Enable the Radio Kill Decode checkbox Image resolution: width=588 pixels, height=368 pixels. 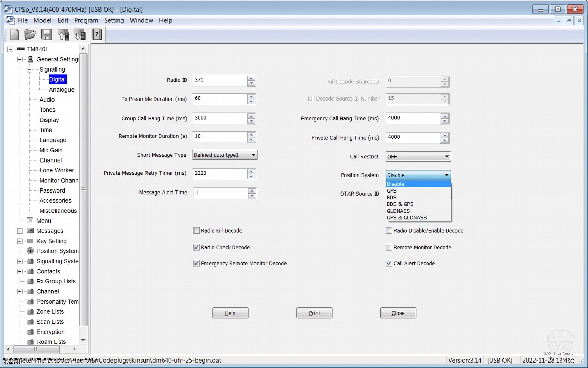(x=196, y=231)
